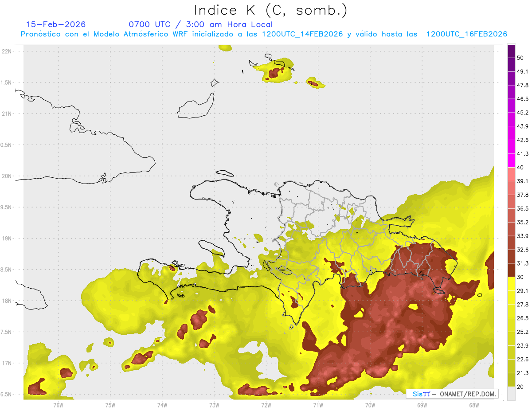The image size is (532, 411).
Task: Click the "22.6" color scale value
Action: tap(523, 360)
